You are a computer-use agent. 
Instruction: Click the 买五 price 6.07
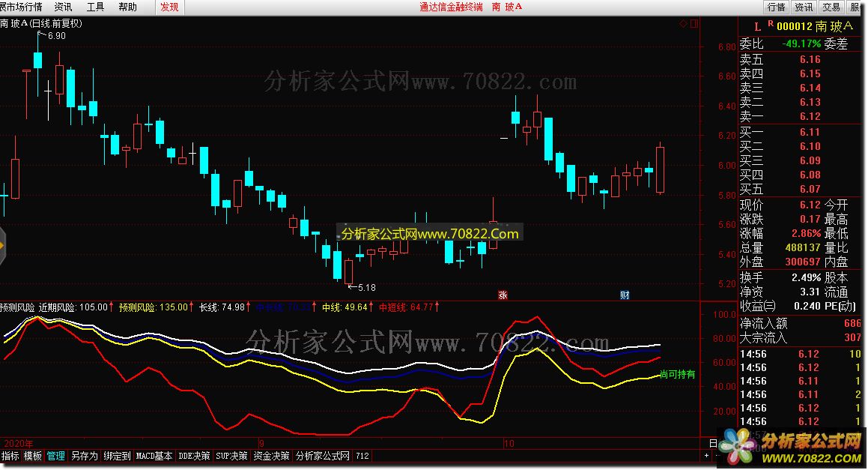(x=810, y=189)
